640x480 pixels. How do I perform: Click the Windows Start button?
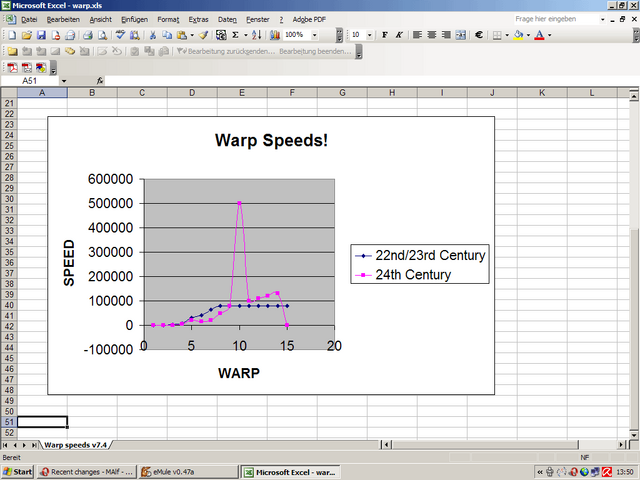point(18,472)
